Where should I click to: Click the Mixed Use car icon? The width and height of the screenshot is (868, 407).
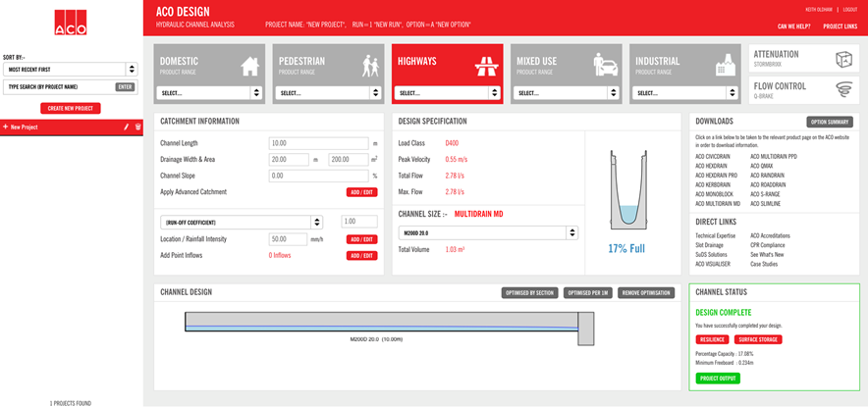click(x=606, y=65)
